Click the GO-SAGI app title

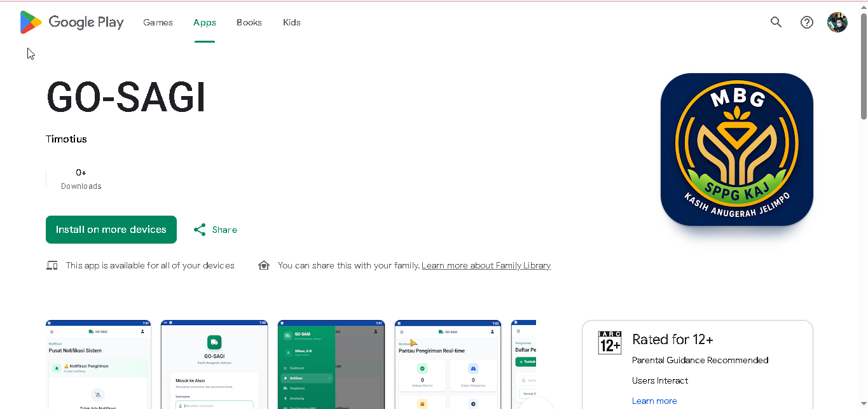tap(126, 98)
